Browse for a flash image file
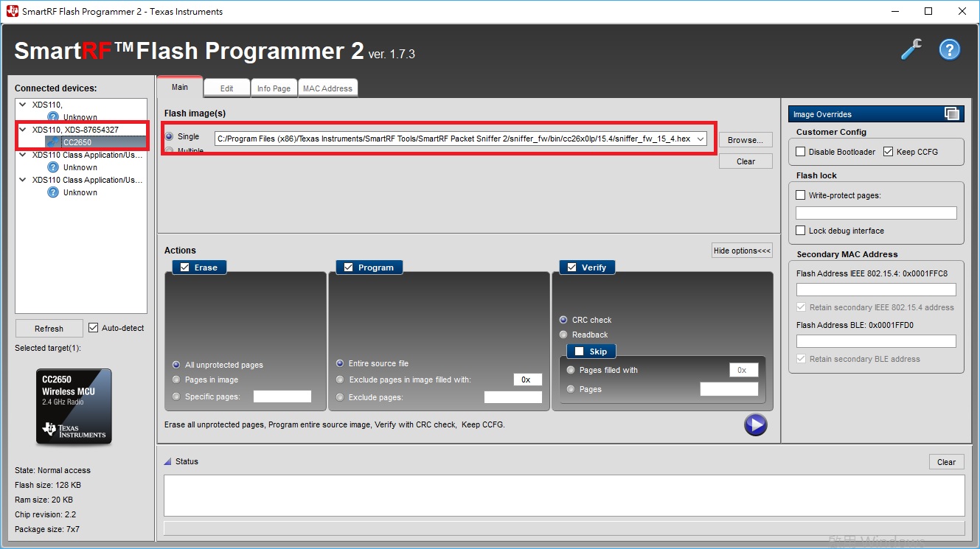Image resolution: width=980 pixels, height=549 pixels. [745, 139]
